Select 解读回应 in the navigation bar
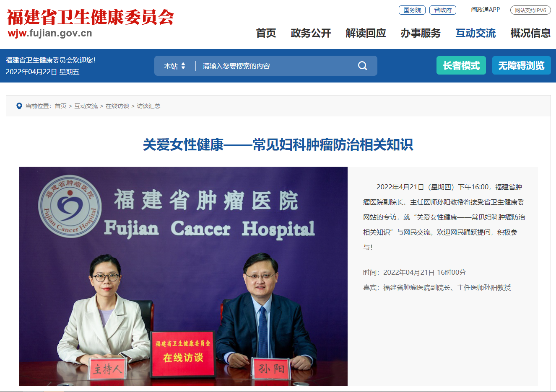 click(x=366, y=33)
